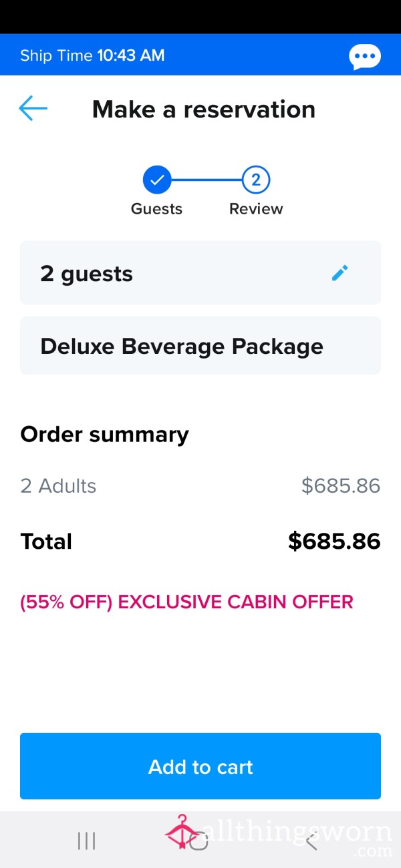The image size is (401, 868).
Task: Tap the Make a reservation title
Action: (x=204, y=109)
